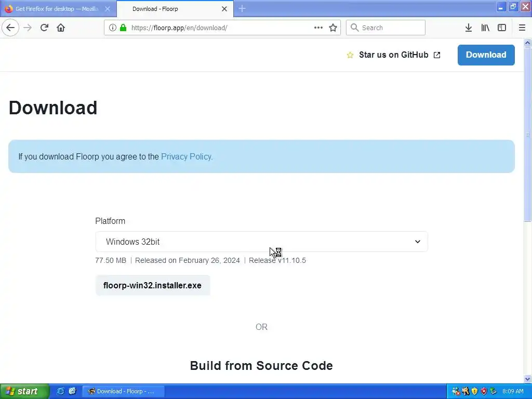This screenshot has width=532, height=399.
Task: Click the page scrollbar down arrow
Action: point(527,379)
